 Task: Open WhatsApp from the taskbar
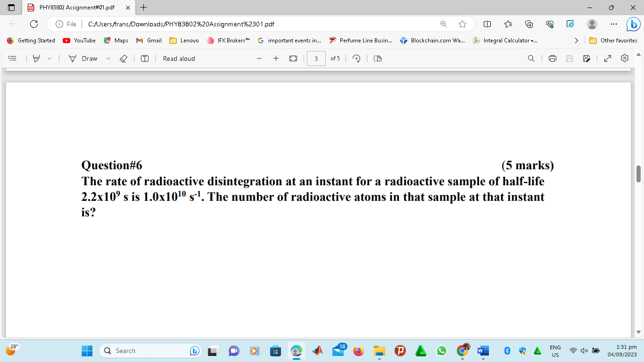tap(441, 351)
